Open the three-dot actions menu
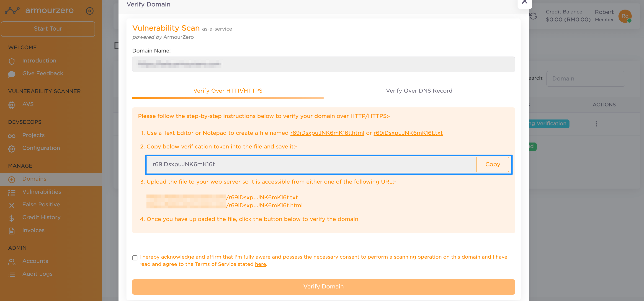 (x=596, y=124)
